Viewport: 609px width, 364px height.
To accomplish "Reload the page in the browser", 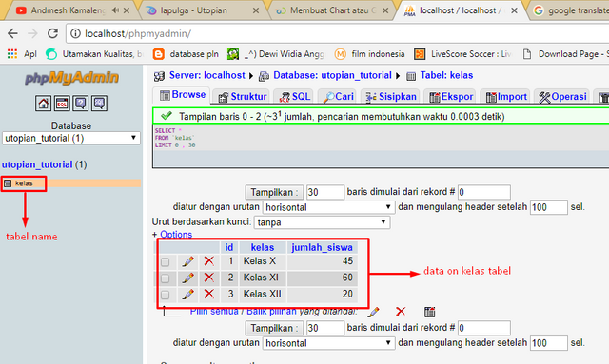I will click(53, 34).
